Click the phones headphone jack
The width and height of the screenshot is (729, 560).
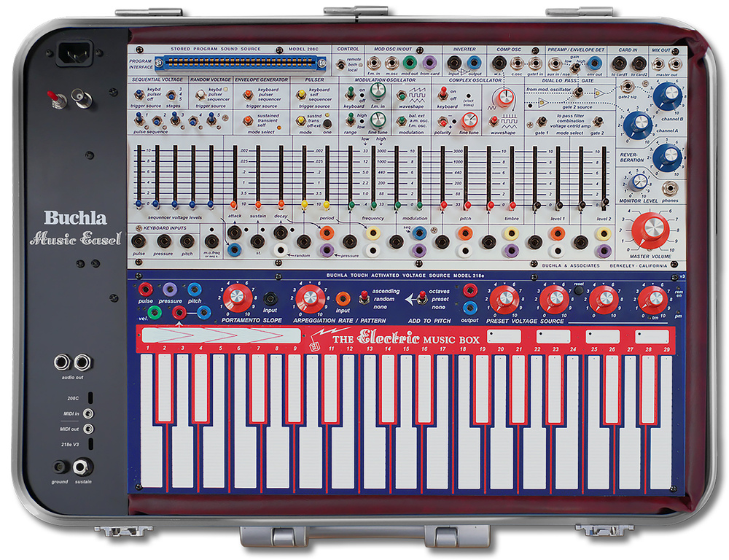pos(669,189)
